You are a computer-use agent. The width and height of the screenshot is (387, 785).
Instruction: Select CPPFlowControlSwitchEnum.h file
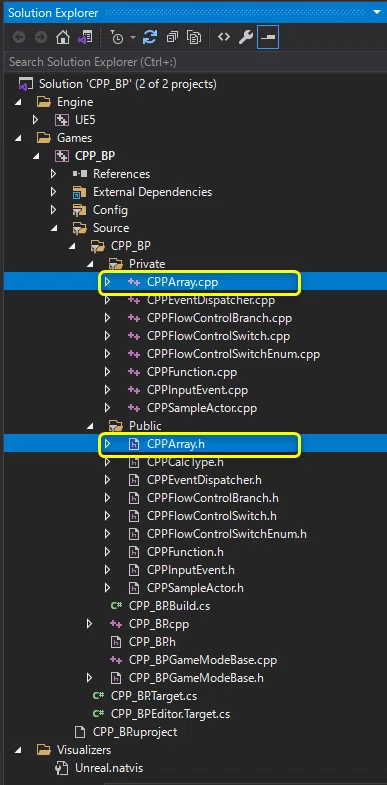227,535
